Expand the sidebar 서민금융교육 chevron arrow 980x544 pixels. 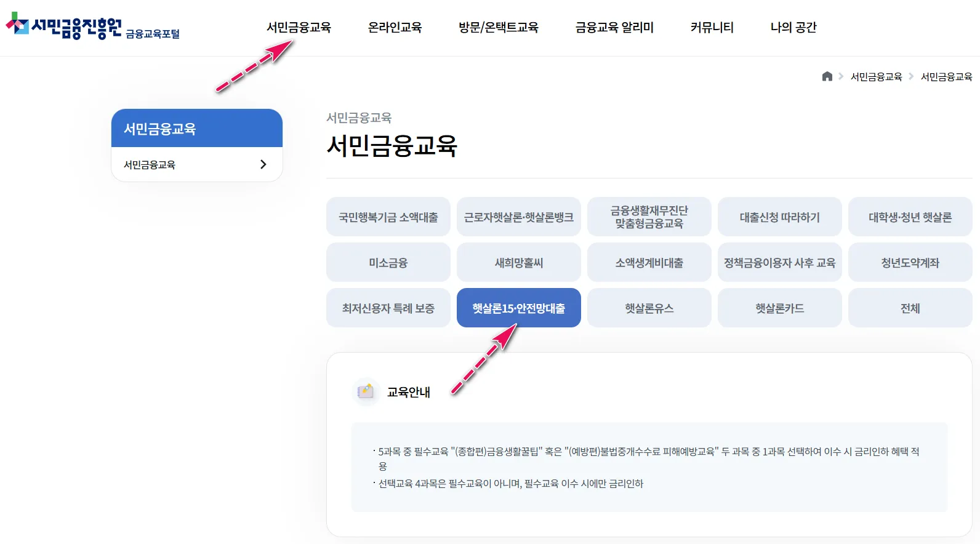263,164
